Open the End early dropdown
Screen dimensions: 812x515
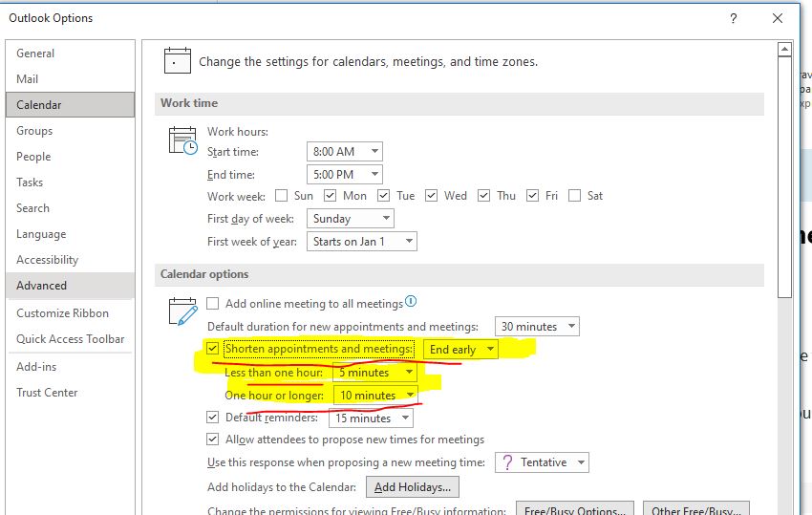tap(460, 349)
